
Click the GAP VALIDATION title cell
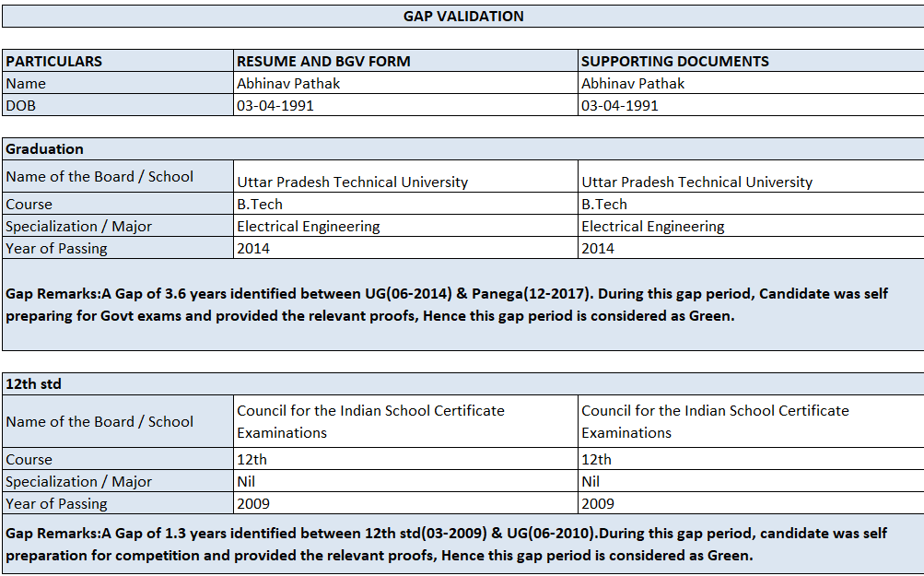tap(462, 17)
